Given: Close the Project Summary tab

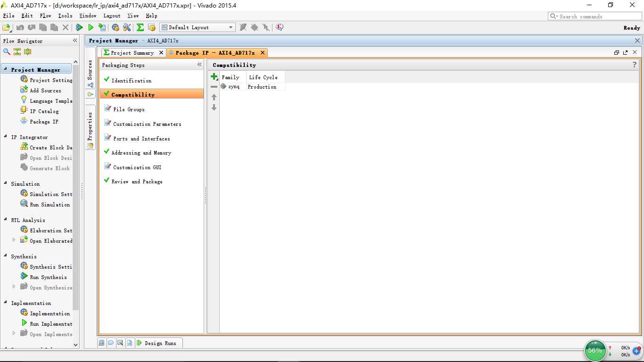Looking at the screenshot, I should coord(161,53).
